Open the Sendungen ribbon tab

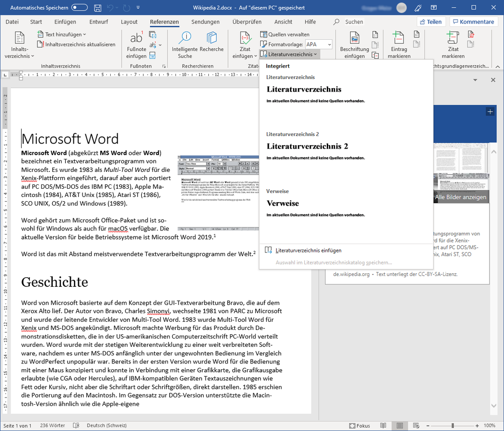click(x=205, y=22)
